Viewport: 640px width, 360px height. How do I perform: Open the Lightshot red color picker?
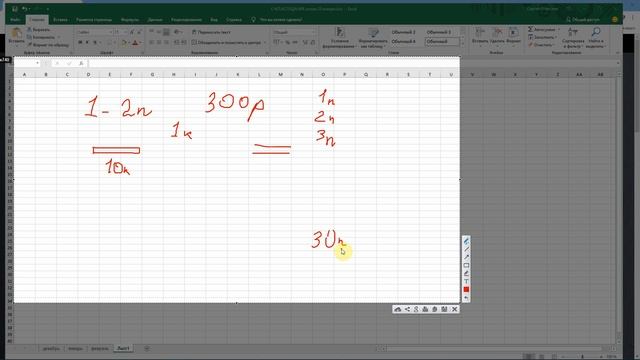click(x=466, y=289)
